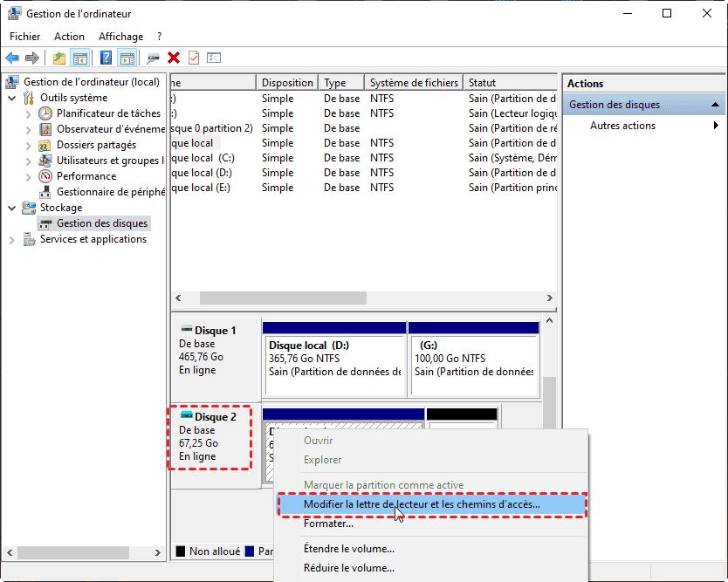
Task: Click the Performance gauge icon in tree
Action: click(46, 176)
